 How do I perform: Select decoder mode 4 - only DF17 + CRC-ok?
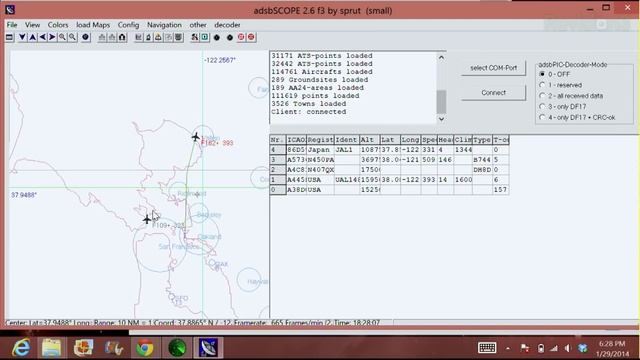(542, 118)
